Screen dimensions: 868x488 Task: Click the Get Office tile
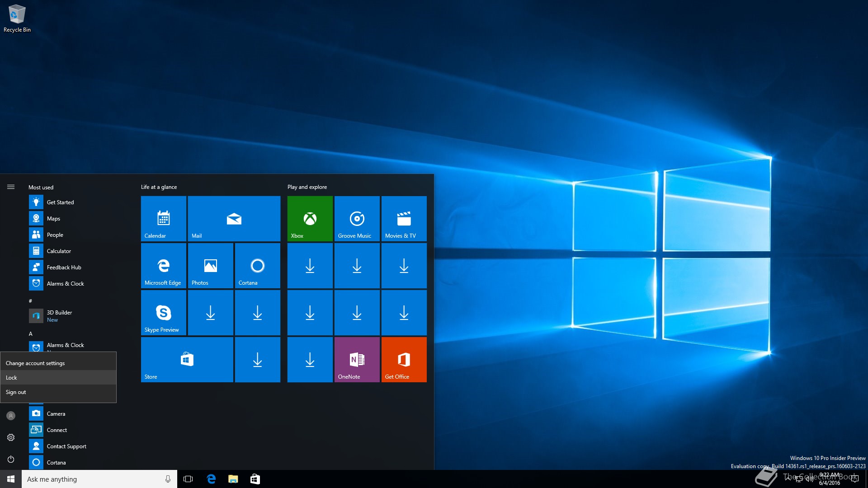click(x=404, y=359)
